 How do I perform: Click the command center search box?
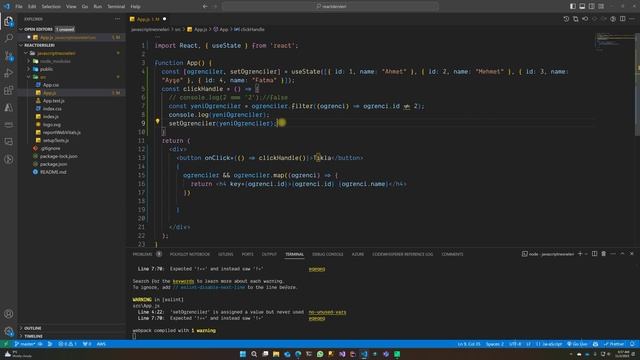(x=330, y=6)
